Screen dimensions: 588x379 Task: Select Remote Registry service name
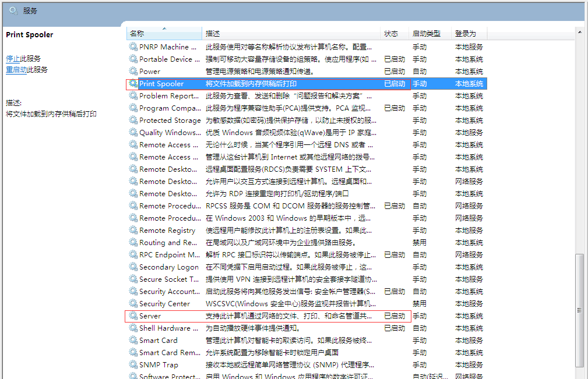tap(167, 231)
